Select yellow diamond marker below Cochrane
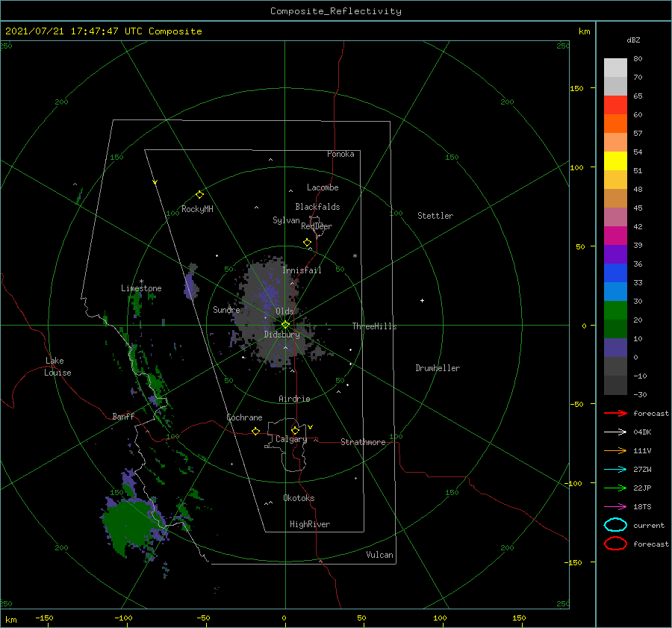This screenshot has width=672, height=628. click(x=255, y=431)
